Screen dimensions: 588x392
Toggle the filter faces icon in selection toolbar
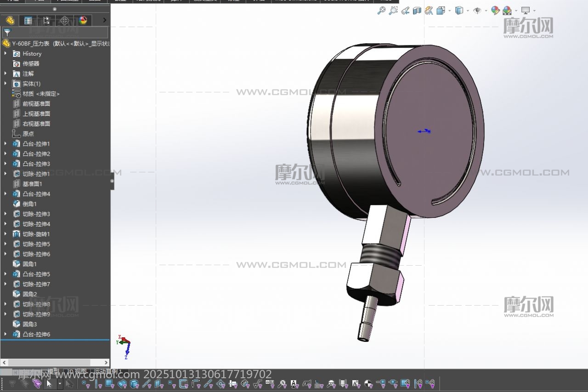[x=109, y=384]
